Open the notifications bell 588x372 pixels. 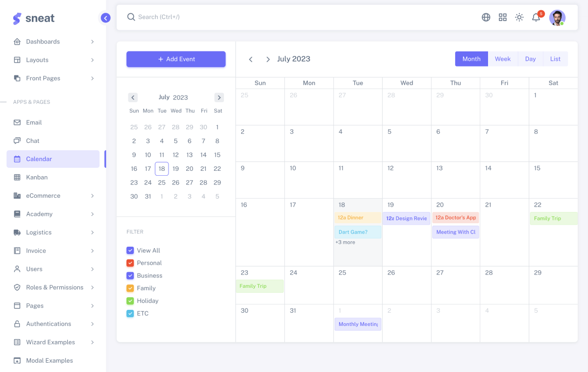click(536, 17)
